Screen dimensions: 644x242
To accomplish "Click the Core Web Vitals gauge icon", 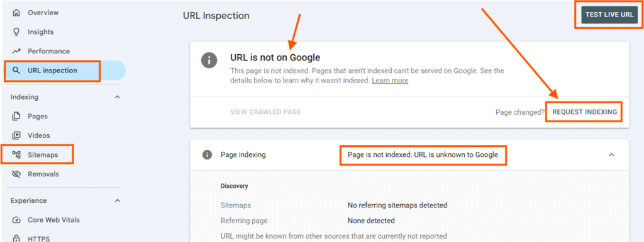I will coord(16,220).
